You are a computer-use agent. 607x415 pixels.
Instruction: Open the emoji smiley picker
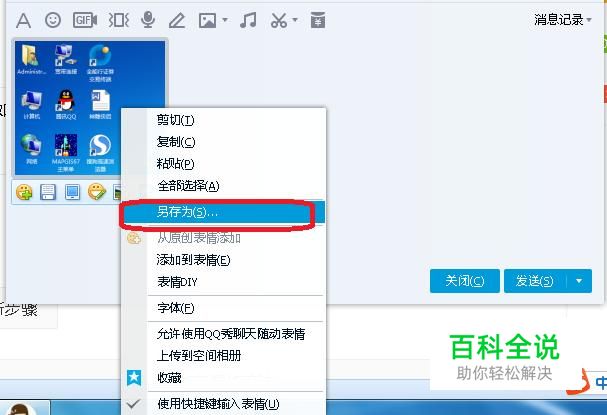[x=53, y=20]
